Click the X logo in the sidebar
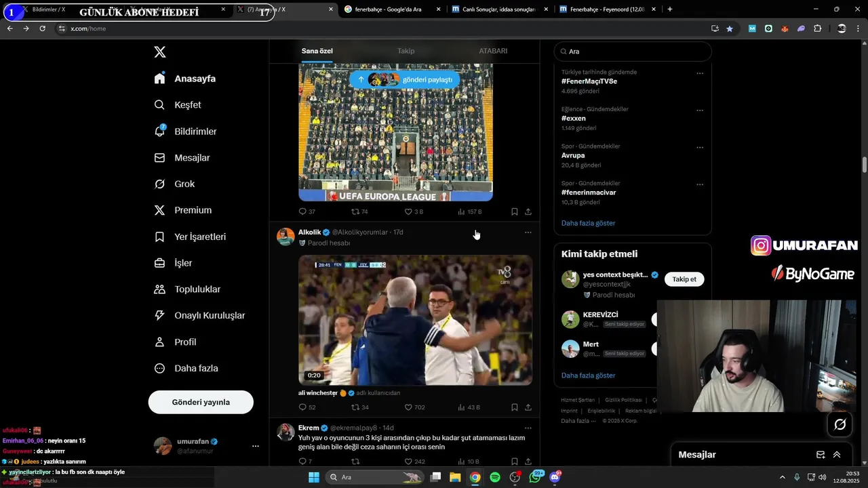The height and width of the screenshot is (488, 868). (x=160, y=52)
